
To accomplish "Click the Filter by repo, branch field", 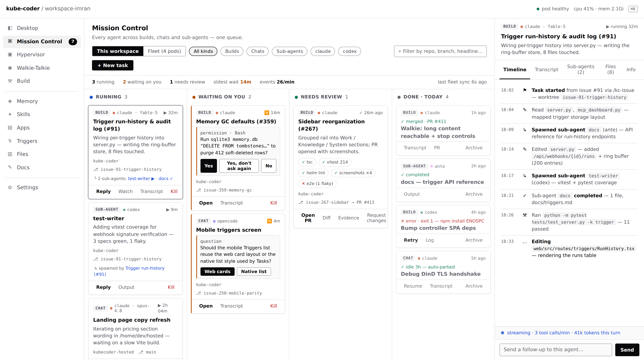I will (440, 51).
